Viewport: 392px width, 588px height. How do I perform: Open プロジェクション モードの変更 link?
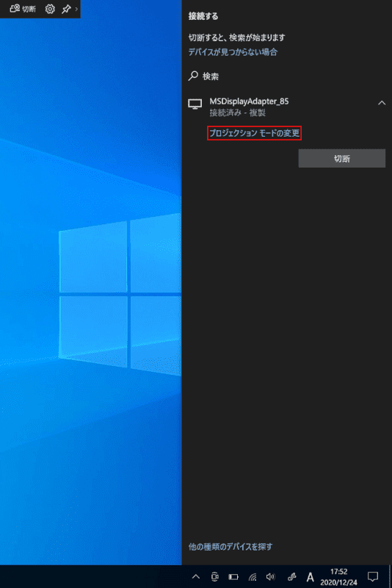(x=254, y=133)
